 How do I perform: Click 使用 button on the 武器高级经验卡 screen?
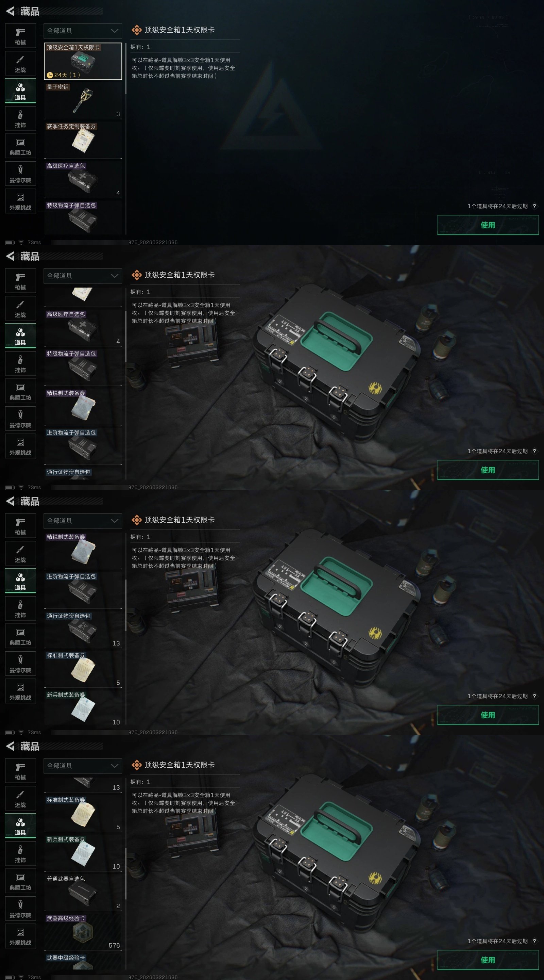pyautogui.click(x=488, y=960)
